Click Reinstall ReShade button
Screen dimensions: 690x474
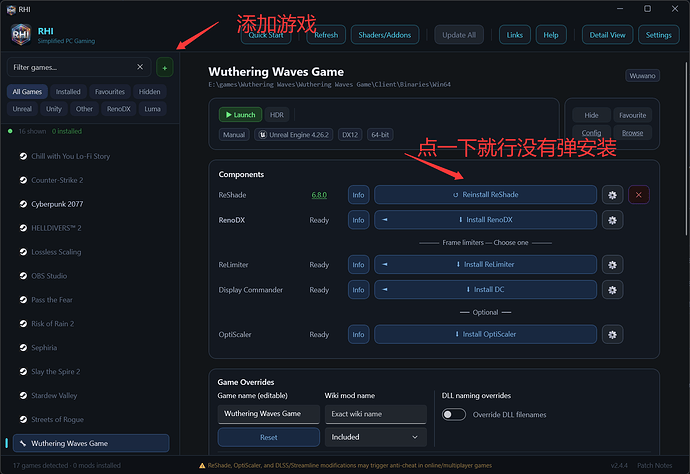(485, 195)
